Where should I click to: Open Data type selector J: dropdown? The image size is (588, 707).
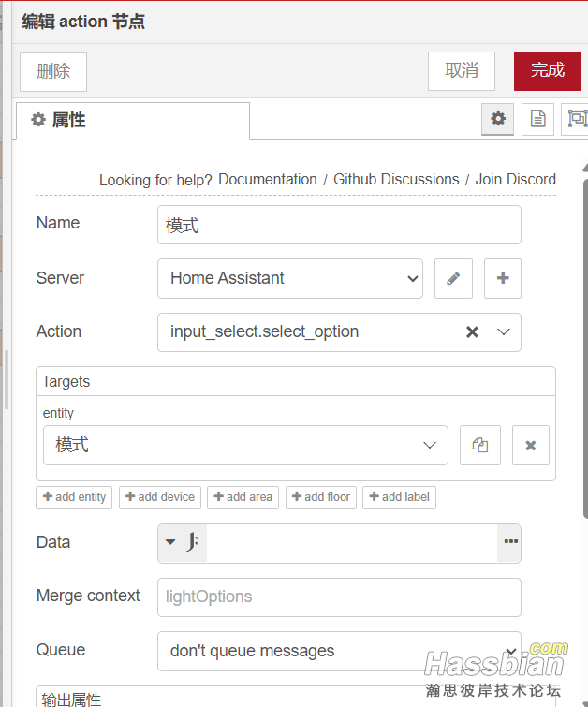tap(183, 542)
